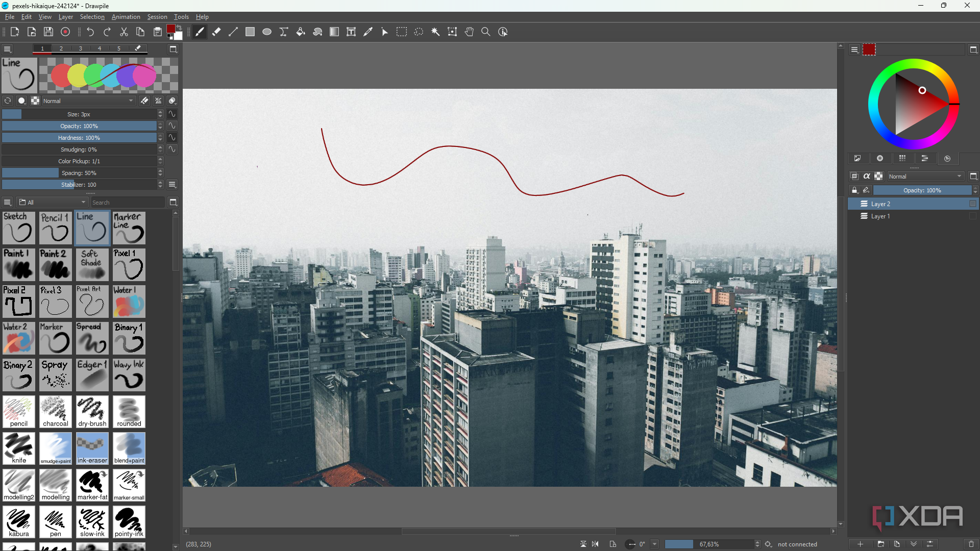This screenshot has width=980, height=551.
Task: Select the Eraser tool in toolbar
Action: 216,32
